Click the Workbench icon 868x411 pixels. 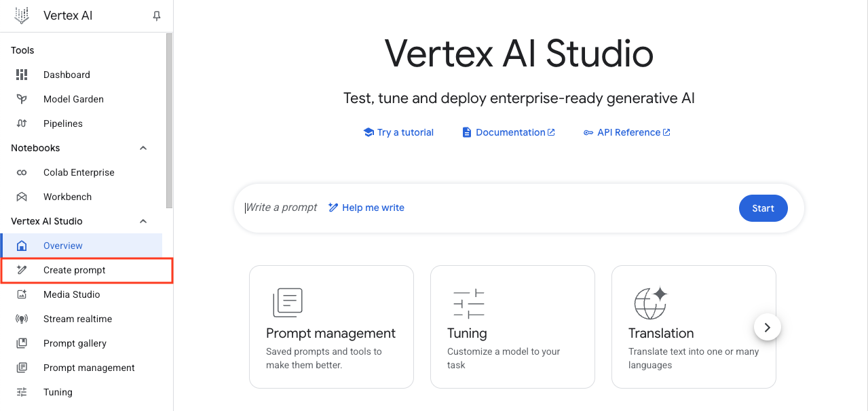pos(22,197)
